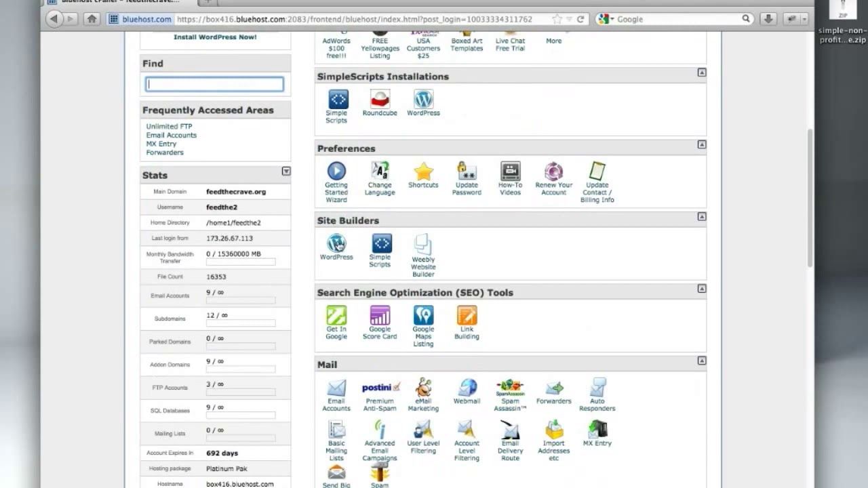Click the page vertical scrollbar
868x488 pixels.
(x=809, y=197)
